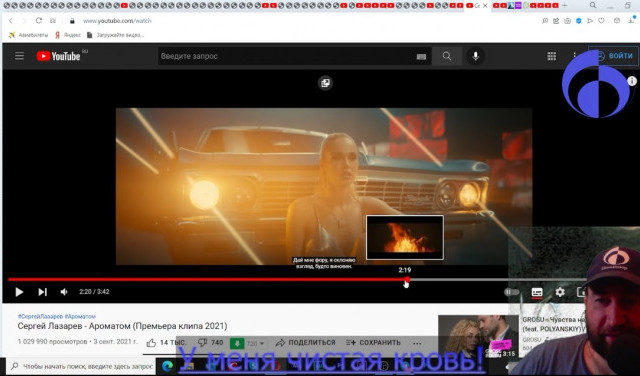Image resolution: width=640 pixels, height=376 pixels.
Task: Go back in the browser
Action: tap(11, 21)
